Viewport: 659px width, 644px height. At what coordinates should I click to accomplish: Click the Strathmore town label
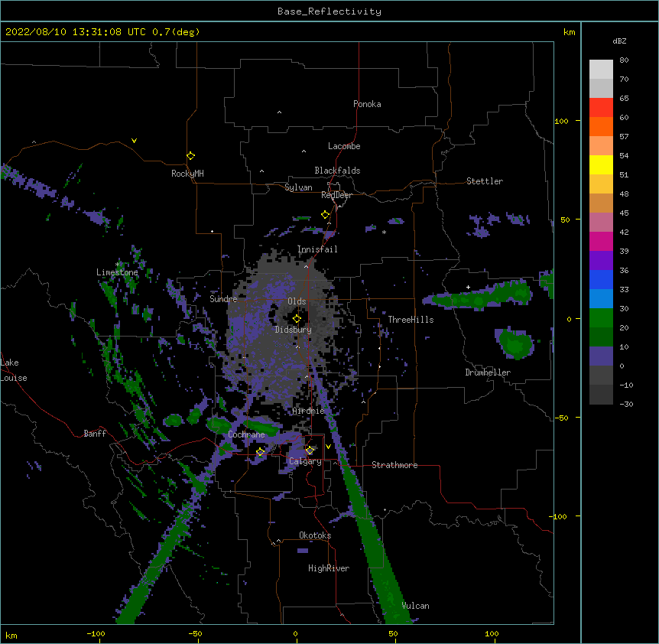394,465
